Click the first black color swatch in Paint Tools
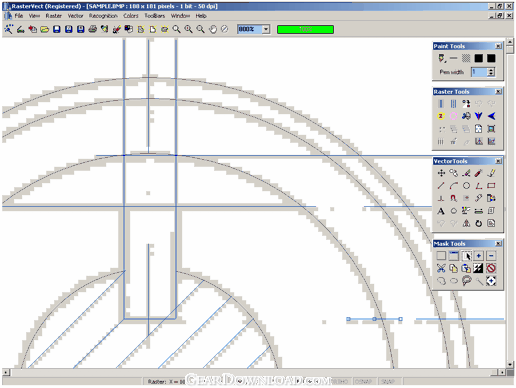 point(479,58)
